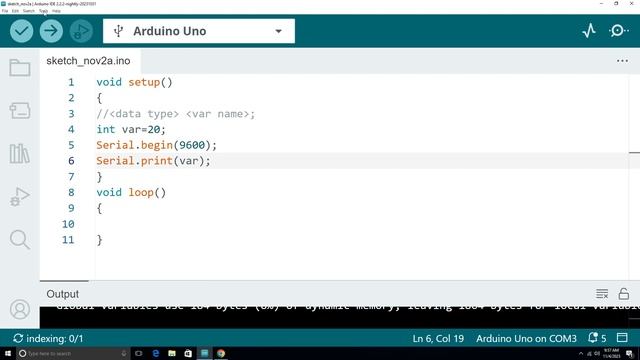The image size is (640, 360).
Task: Click the 'Serial.print(var);' line
Action: click(153, 161)
